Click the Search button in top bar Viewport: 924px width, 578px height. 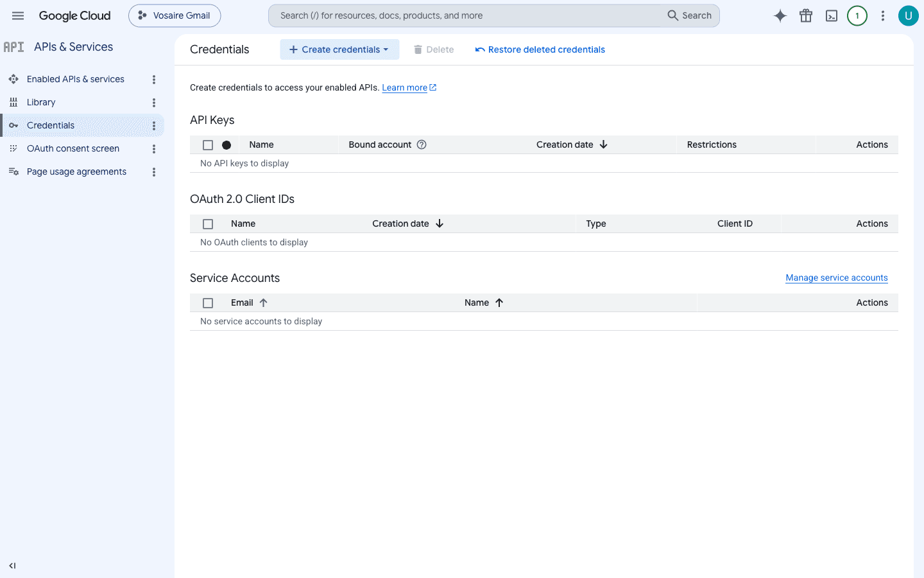coord(690,15)
